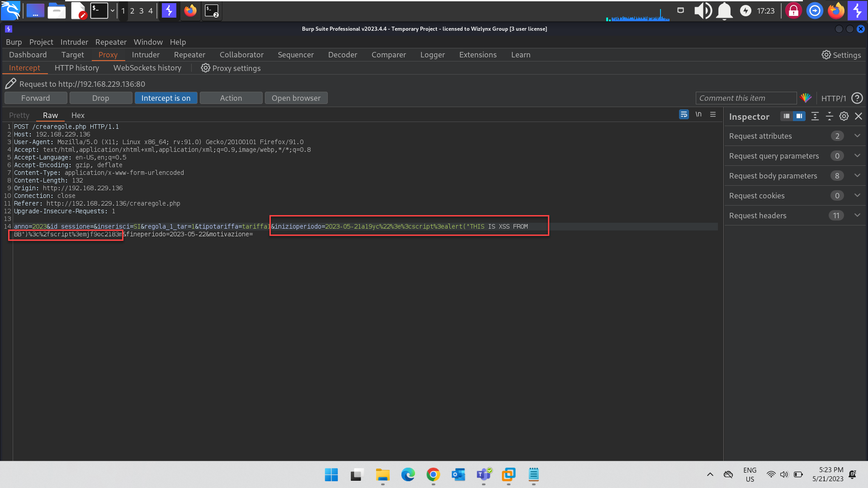This screenshot has height=488, width=868.
Task: Switch to Sequencer tab
Action: pyautogui.click(x=296, y=55)
